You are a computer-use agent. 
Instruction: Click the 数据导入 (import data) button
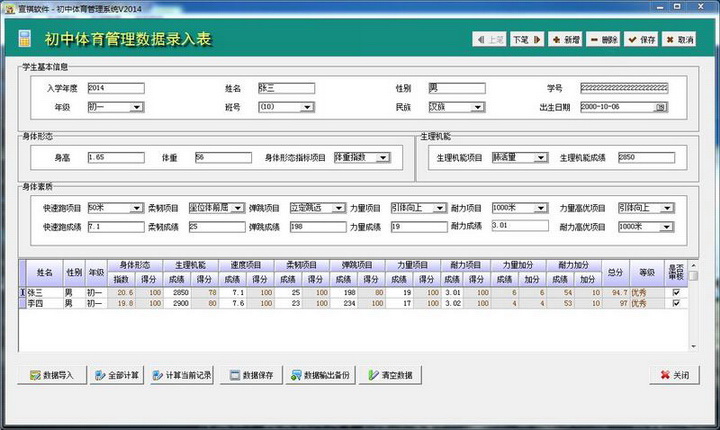52,374
